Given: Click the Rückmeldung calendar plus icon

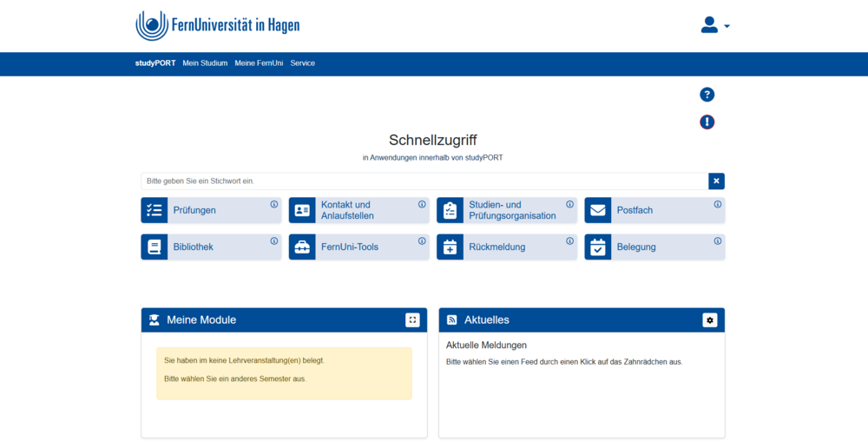Looking at the screenshot, I should tap(450, 247).
